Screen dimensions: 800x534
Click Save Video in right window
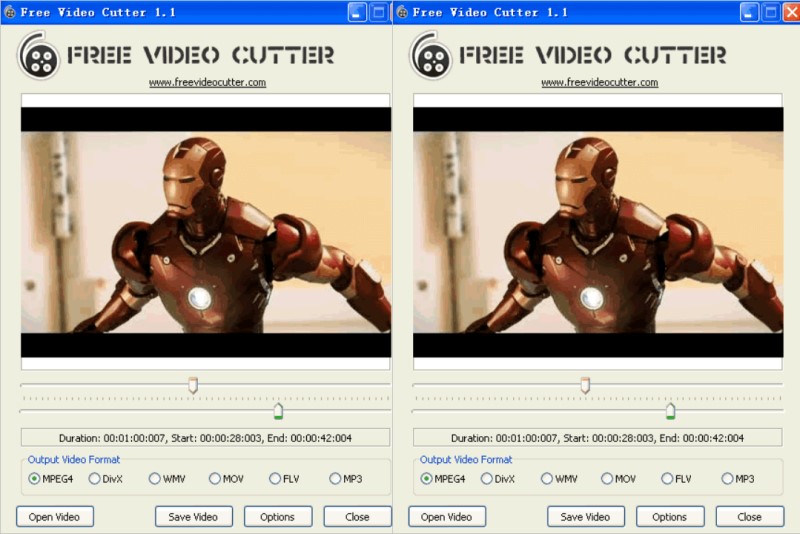click(x=586, y=517)
